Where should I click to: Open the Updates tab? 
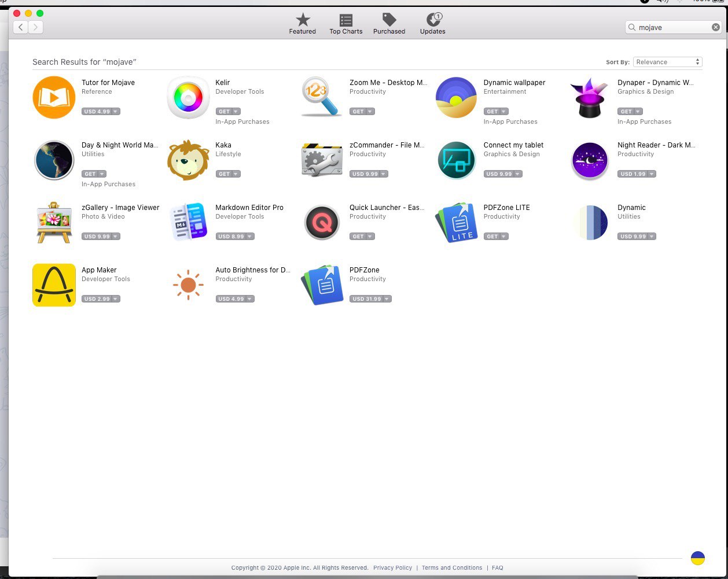(433, 24)
